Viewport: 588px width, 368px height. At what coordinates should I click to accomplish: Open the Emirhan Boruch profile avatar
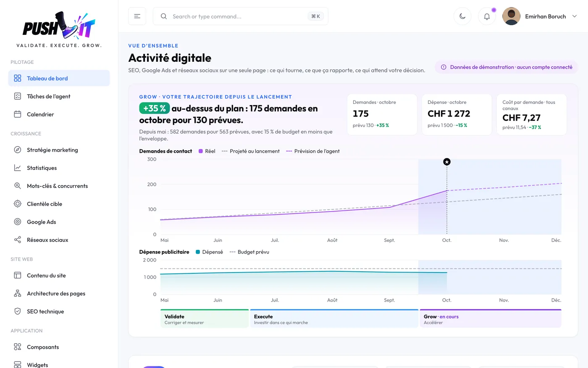coord(511,16)
